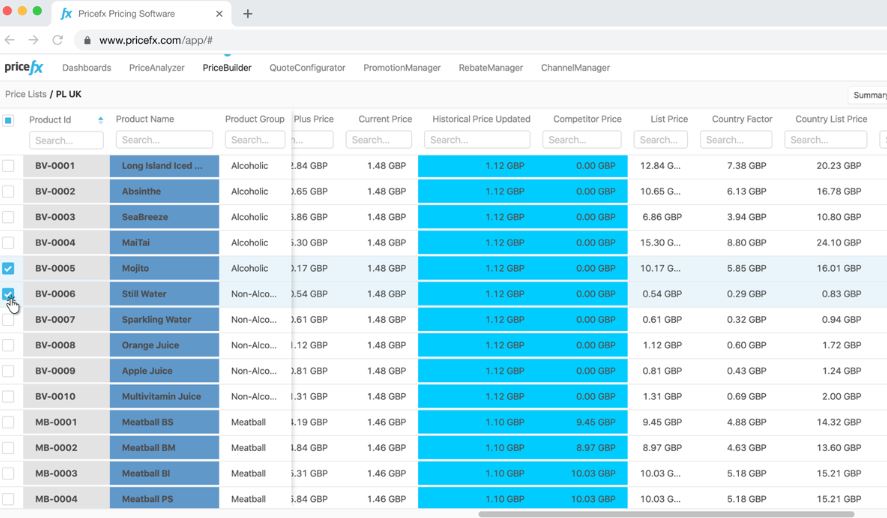Click the MB-0004 product id cell

(66, 499)
